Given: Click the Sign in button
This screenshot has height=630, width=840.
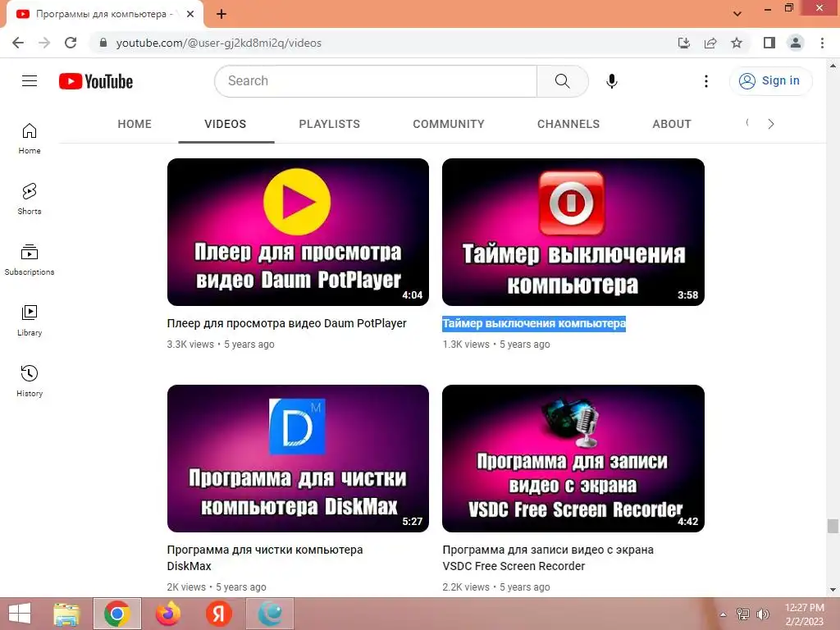Looking at the screenshot, I should pos(770,81).
